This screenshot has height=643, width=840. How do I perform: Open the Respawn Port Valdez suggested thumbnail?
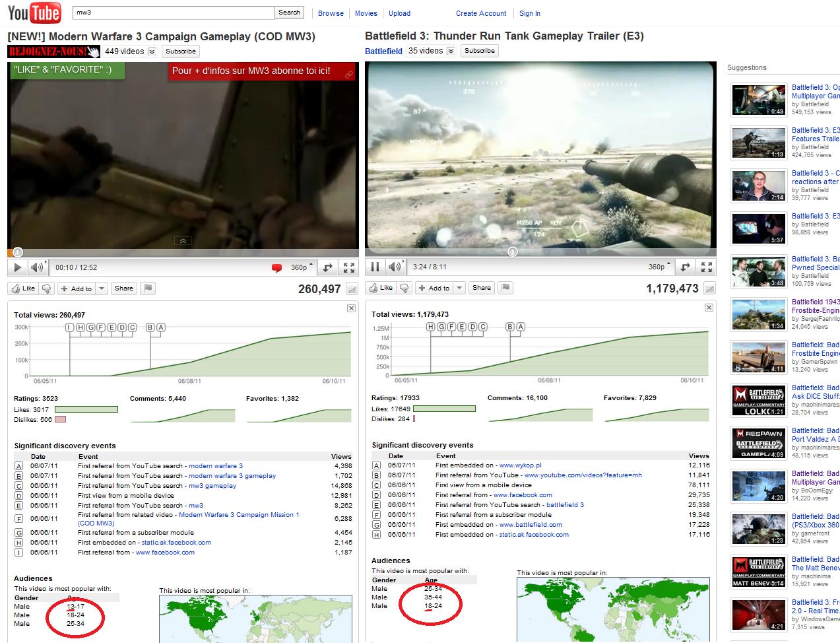(758, 443)
